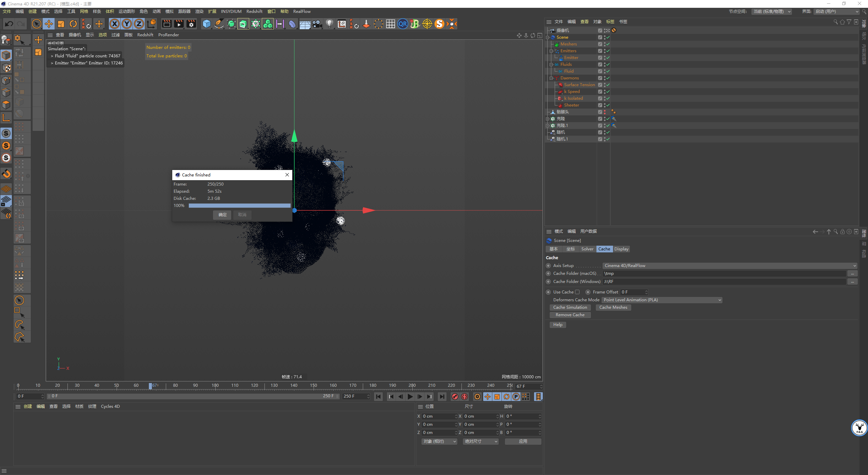Select the Rotate tool in top toolbar

(x=73, y=24)
